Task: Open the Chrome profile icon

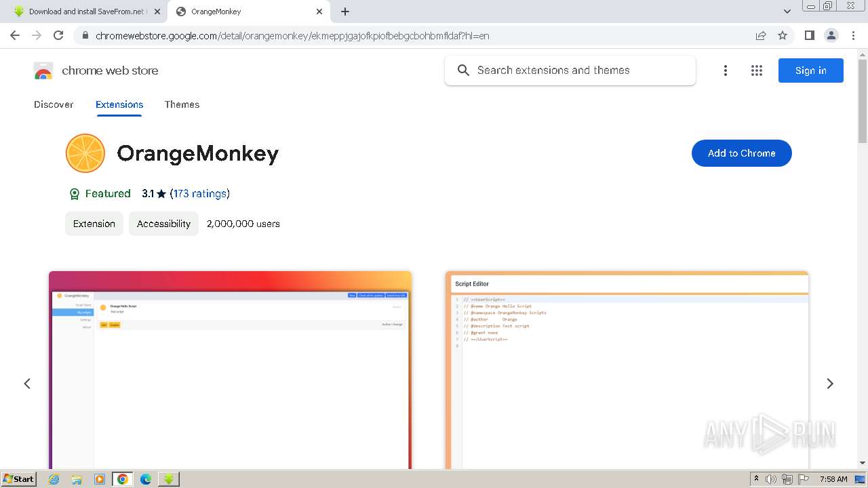Action: pos(831,35)
